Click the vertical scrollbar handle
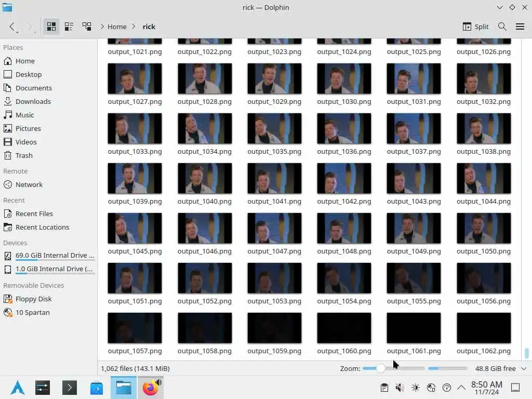Screen dimensions: 532x399 tap(526, 353)
